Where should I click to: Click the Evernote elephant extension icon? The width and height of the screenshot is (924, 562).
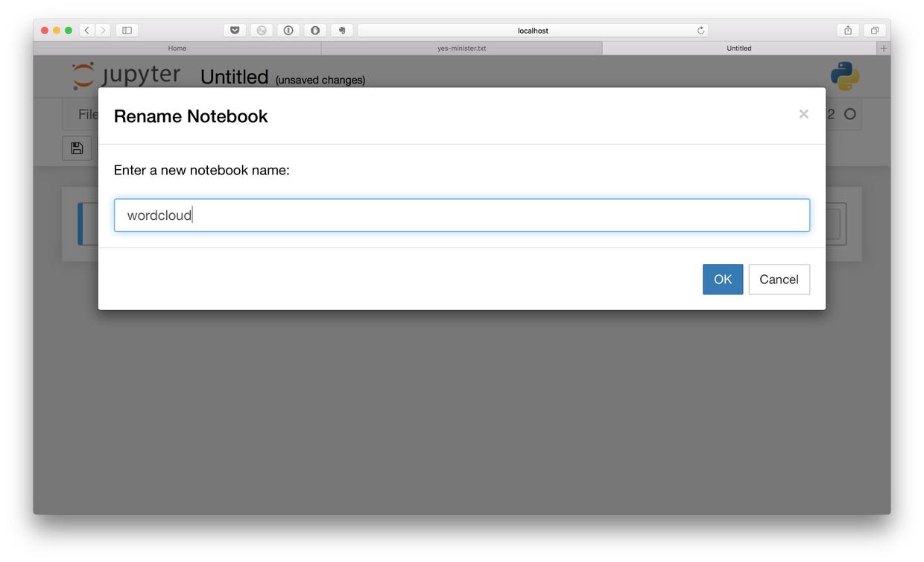(342, 31)
